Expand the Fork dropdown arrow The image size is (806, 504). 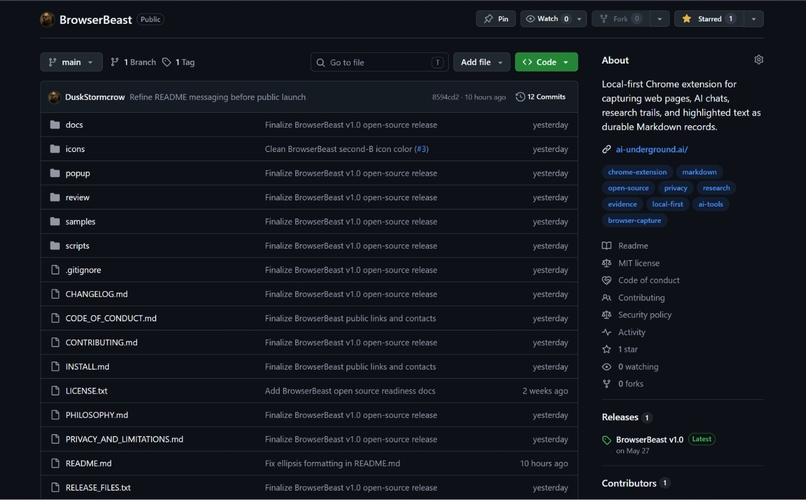pos(660,19)
